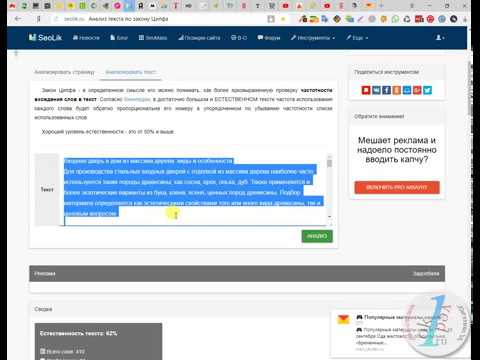
Task: Expand the Инструменты dropdown menu
Action: pyautogui.click(x=313, y=38)
